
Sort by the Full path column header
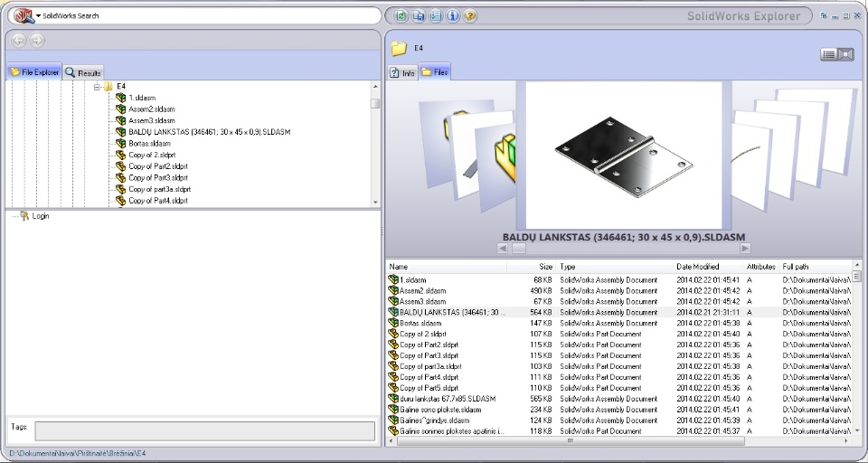pos(815,267)
